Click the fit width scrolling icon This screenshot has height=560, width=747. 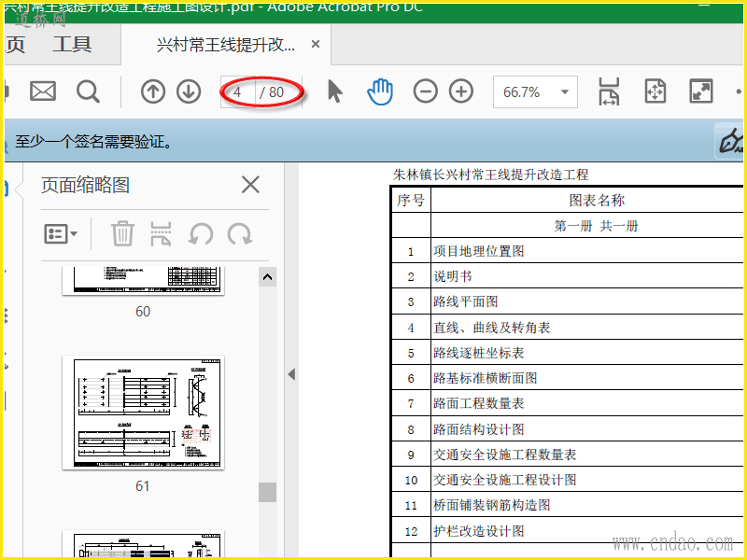click(609, 91)
